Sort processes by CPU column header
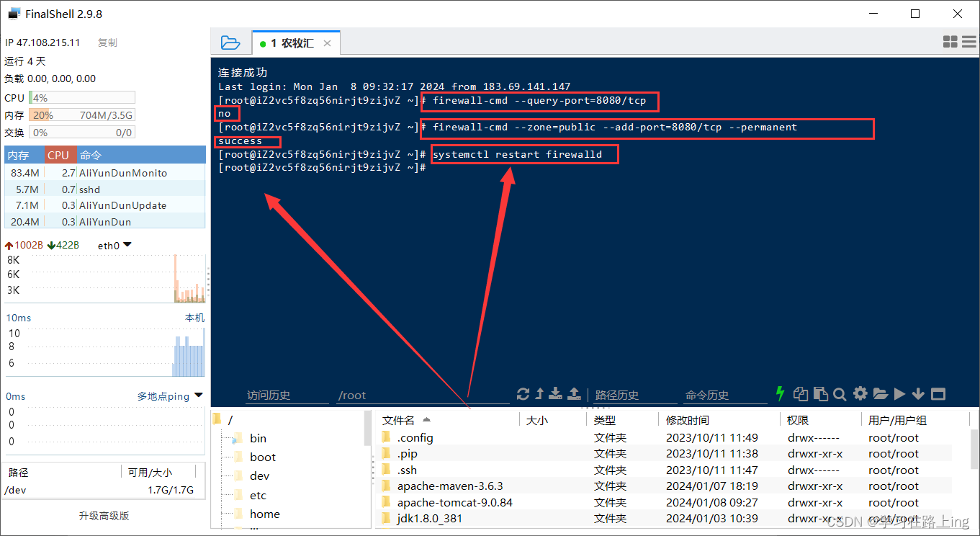 pos(60,155)
